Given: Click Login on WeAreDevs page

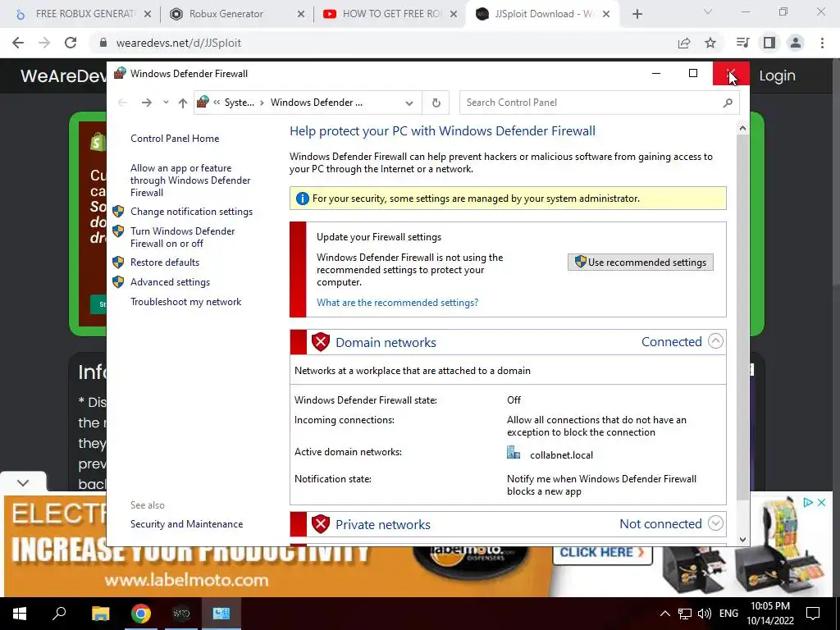Looking at the screenshot, I should (777, 75).
